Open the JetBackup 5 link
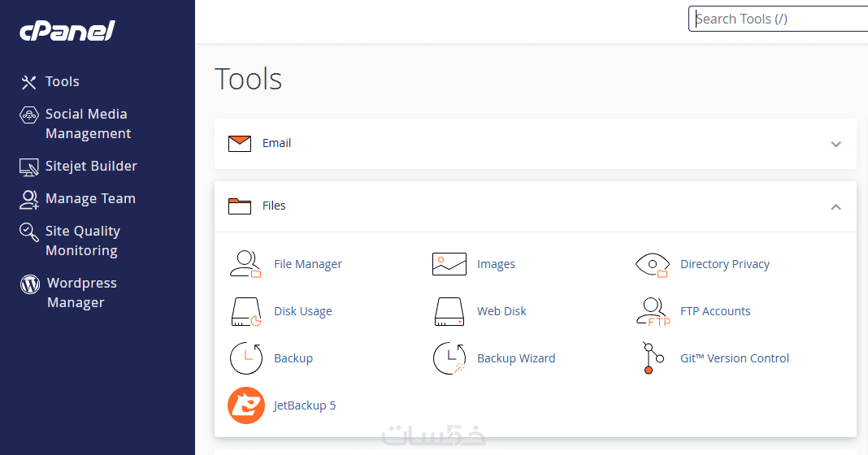 305,405
